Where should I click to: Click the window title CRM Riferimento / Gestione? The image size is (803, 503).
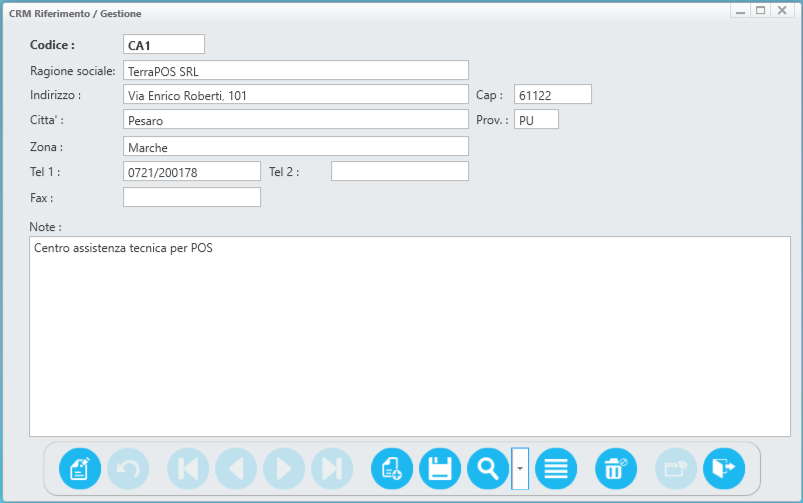(x=75, y=14)
